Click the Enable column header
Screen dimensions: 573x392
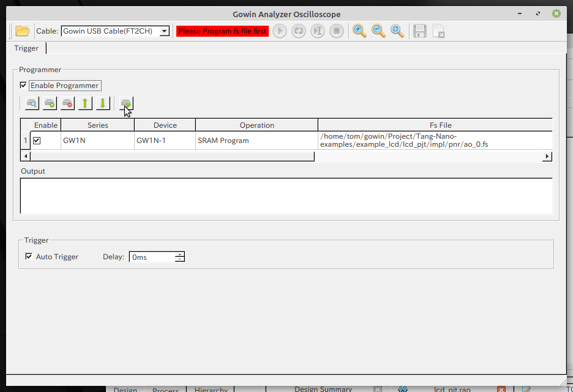click(x=46, y=125)
